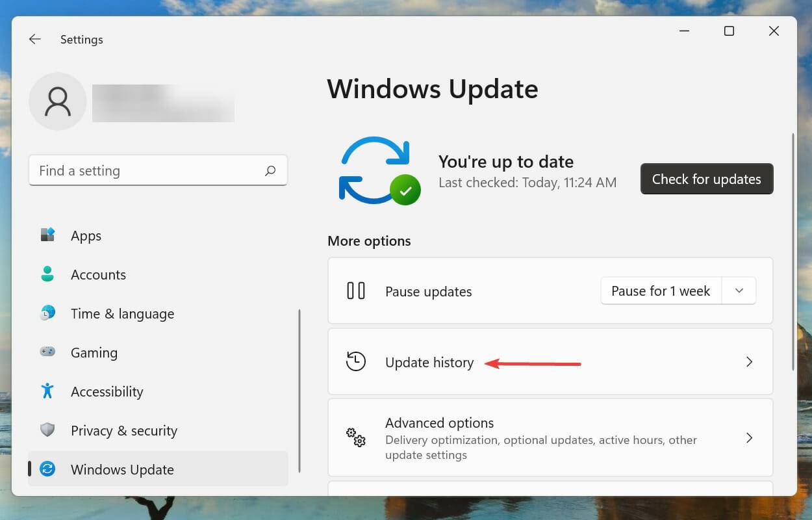Click Last checked time text
This screenshot has width=812, height=520.
tap(527, 183)
